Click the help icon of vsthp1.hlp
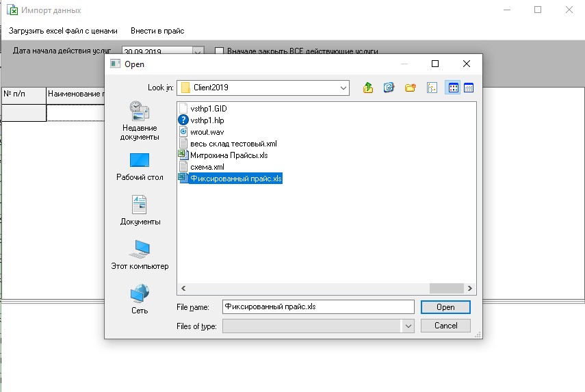This screenshot has height=392, width=585. pos(183,120)
